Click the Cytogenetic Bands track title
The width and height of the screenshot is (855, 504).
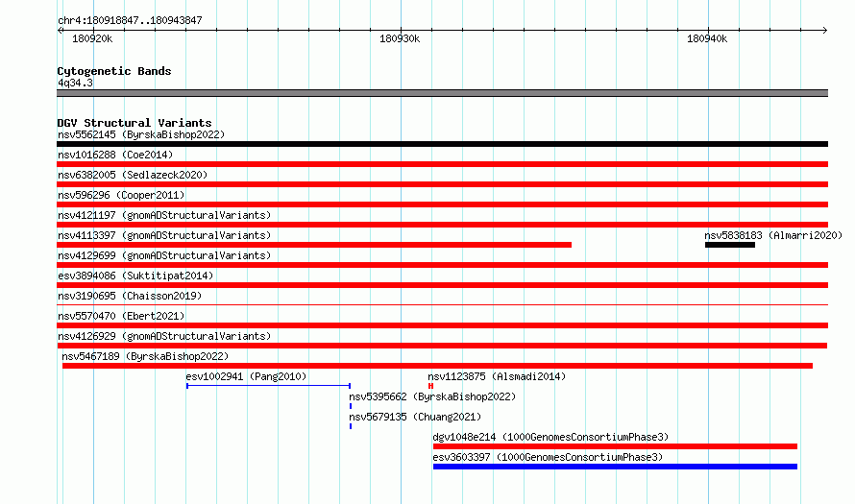[114, 71]
